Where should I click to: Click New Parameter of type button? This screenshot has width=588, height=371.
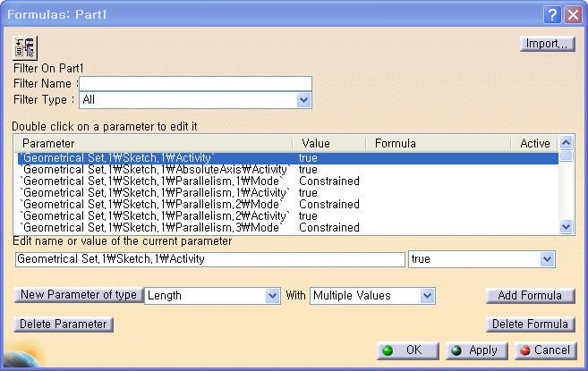click(79, 294)
